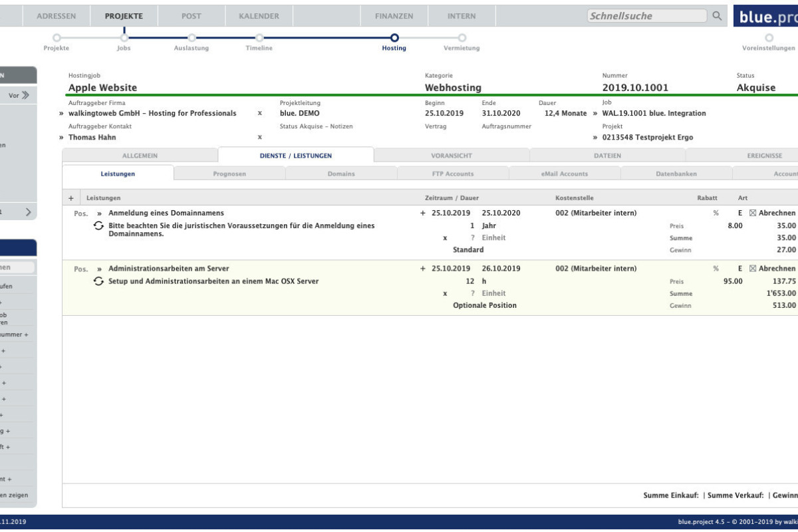Click end date 26.10.2019 in Administrationsarbeiten row
Screen dimensions: 798x532
tap(501, 269)
